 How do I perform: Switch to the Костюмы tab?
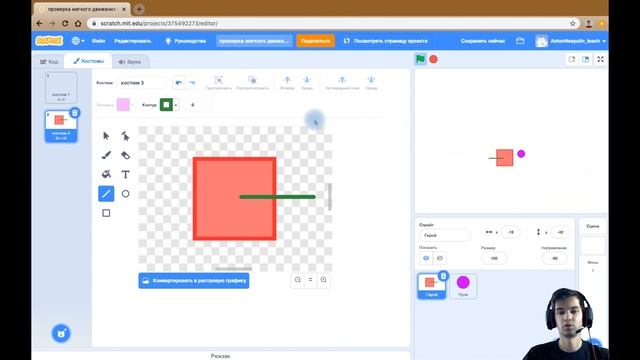(88, 61)
